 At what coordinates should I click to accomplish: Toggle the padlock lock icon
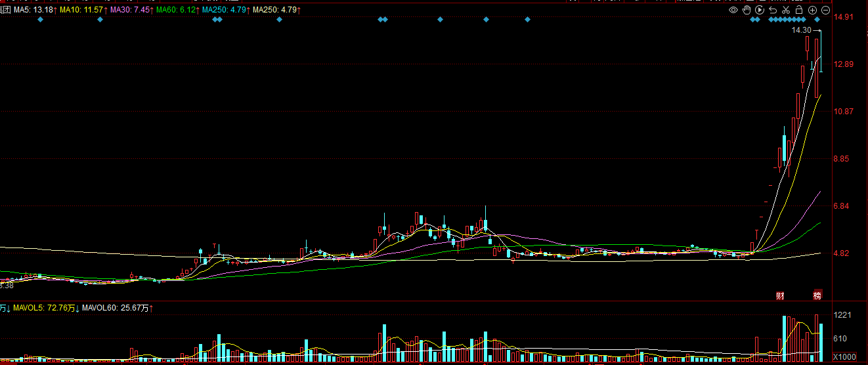point(798,10)
